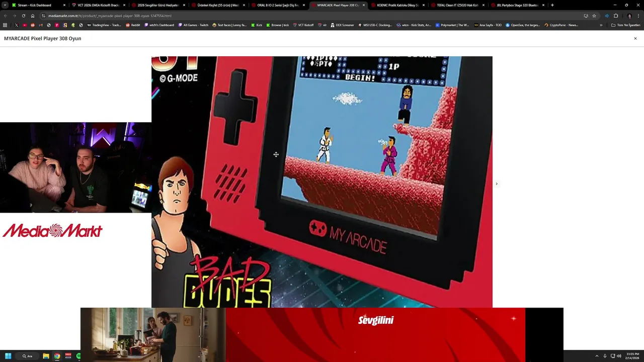The image size is (644, 362).
Task: Switch to VCT 2026 EMEA Kickoff tab
Action: pos(98,5)
